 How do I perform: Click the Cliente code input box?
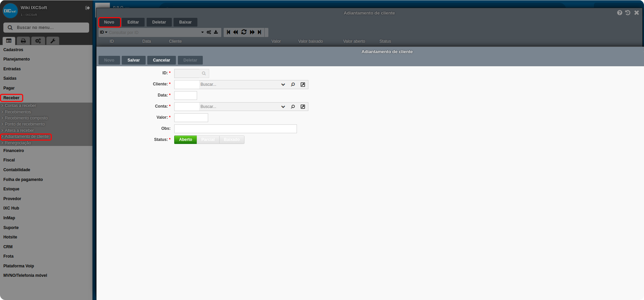(x=187, y=84)
